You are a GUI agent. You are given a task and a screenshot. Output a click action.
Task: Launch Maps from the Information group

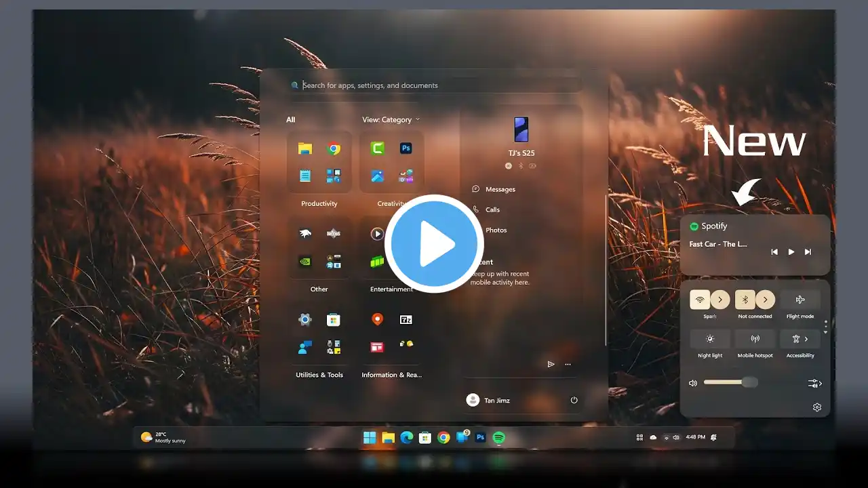(378, 319)
